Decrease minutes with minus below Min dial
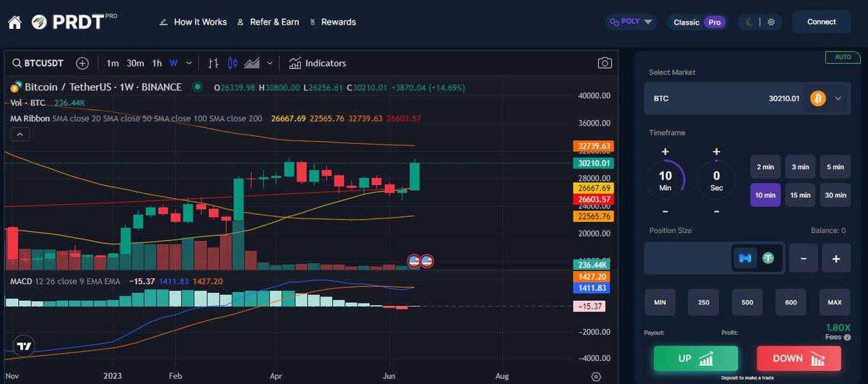The width and height of the screenshot is (868, 384). [x=665, y=210]
